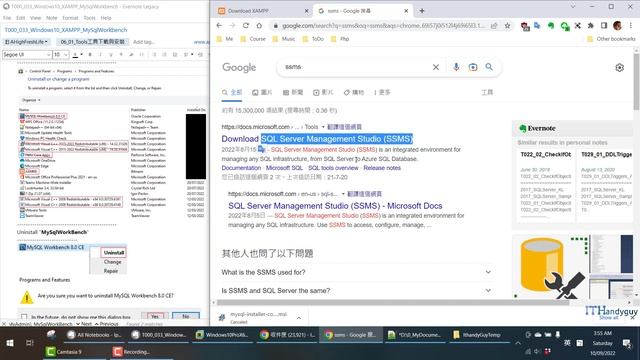The height and width of the screenshot is (360, 640).
Task: Click the Add tag field in Evernote
Action: click(x=144, y=42)
